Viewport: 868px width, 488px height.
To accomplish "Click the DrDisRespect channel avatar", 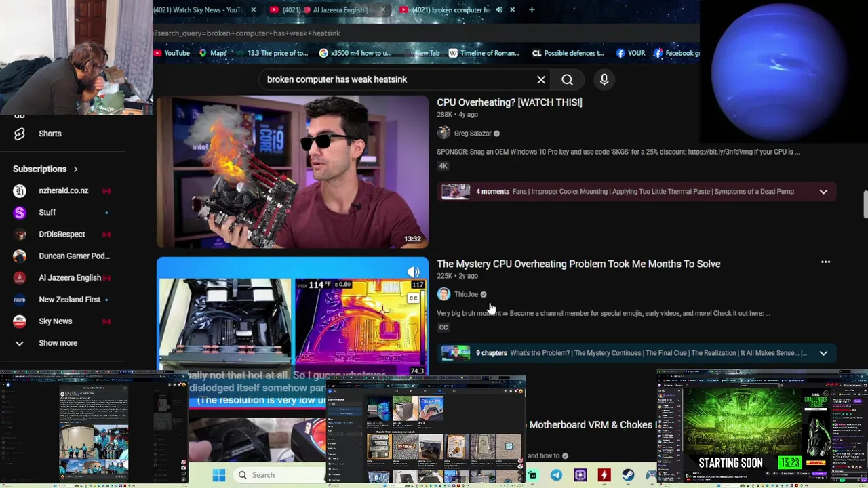I will 20,234.
